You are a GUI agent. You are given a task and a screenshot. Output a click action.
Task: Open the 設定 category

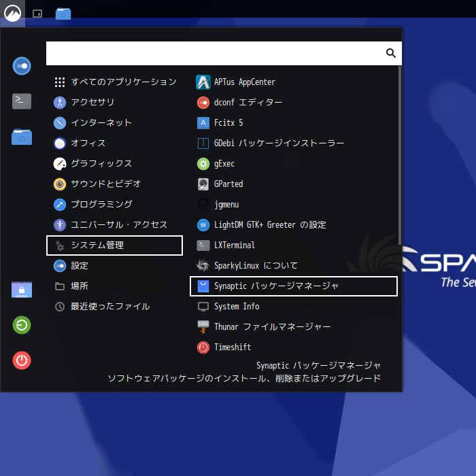(x=114, y=266)
